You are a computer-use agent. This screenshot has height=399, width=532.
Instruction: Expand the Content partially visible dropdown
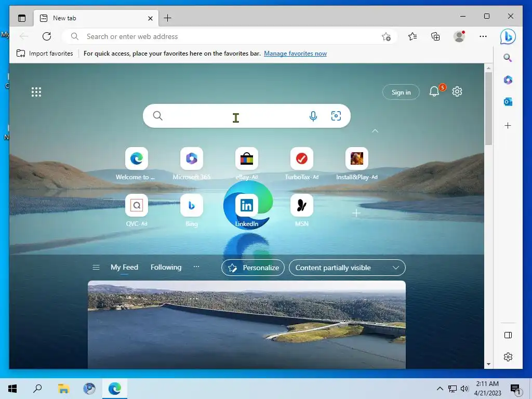coord(347,268)
